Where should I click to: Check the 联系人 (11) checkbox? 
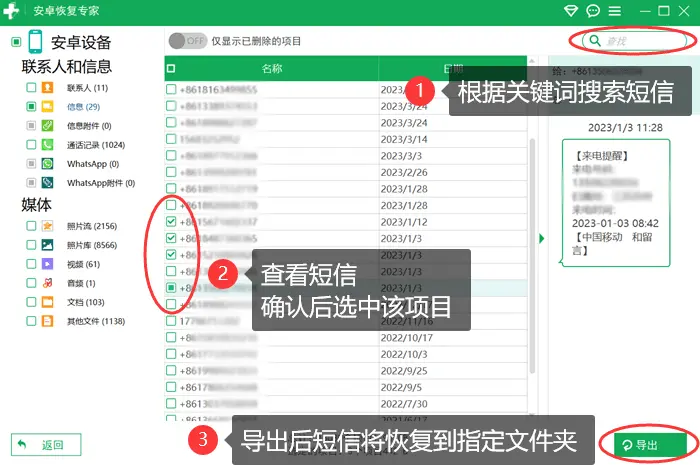point(31,87)
